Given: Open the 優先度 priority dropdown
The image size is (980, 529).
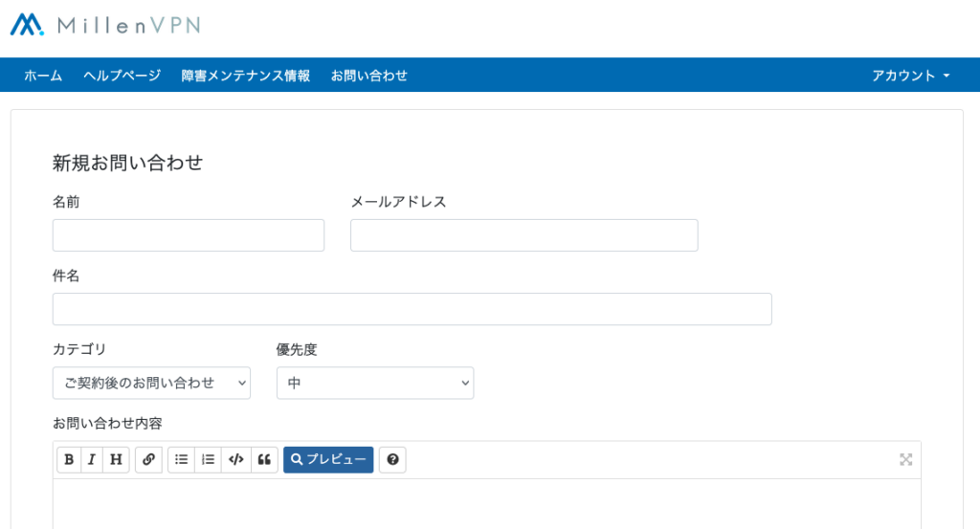Looking at the screenshot, I should pyautogui.click(x=374, y=383).
